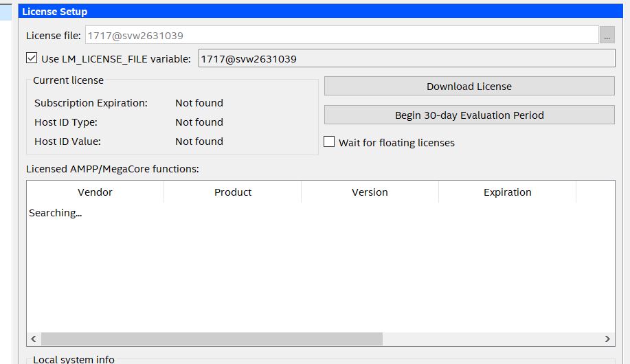Enable Wait for floating licenses checkbox
This screenshot has width=630, height=364.
coord(329,142)
